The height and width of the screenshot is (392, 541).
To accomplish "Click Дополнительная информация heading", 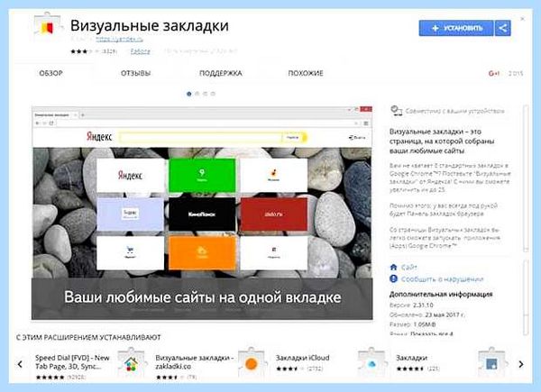I will pos(441,295).
